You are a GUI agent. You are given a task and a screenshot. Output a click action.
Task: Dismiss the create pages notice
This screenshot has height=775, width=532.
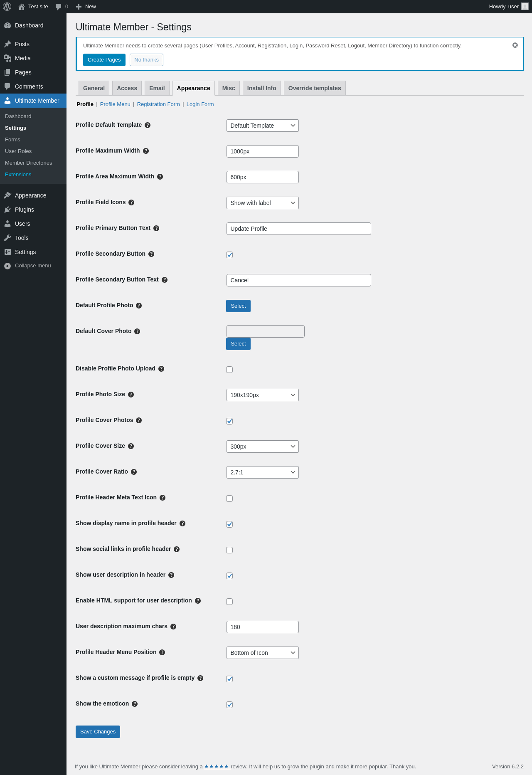(515, 45)
